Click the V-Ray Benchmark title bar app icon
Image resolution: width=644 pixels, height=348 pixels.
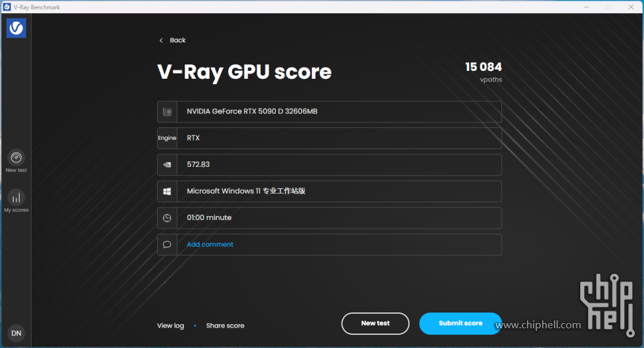pyautogui.click(x=7, y=7)
